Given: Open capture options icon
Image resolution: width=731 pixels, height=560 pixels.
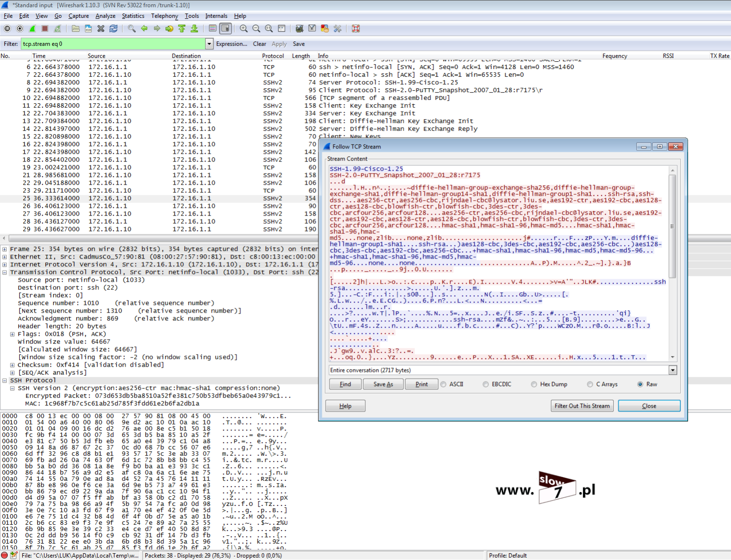Looking at the screenshot, I should (20, 28).
